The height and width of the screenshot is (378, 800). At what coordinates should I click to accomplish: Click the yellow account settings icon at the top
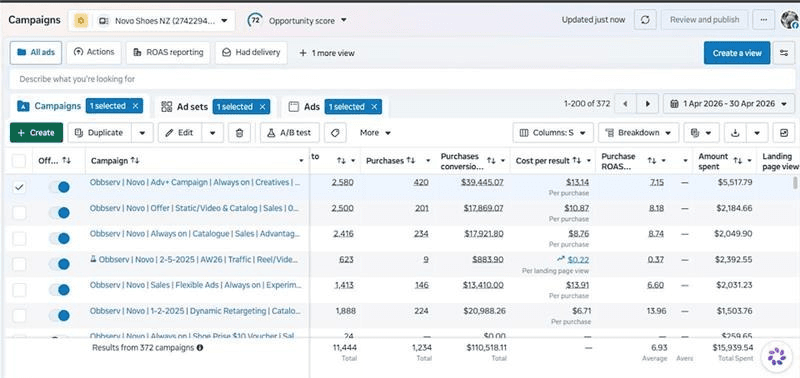click(x=81, y=20)
